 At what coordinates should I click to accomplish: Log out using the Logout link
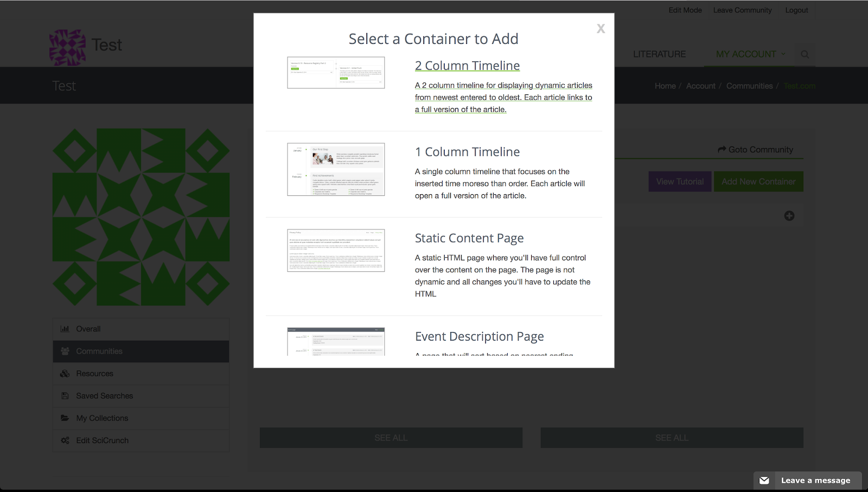(x=796, y=10)
